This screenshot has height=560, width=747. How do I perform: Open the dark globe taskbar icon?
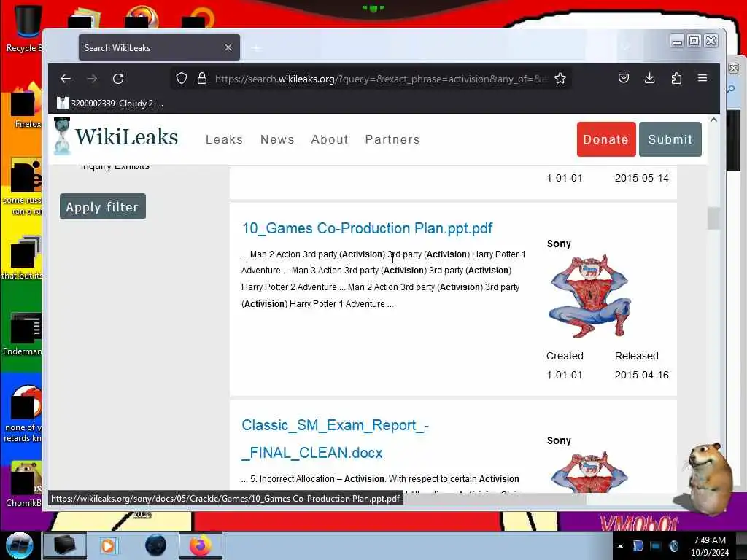(x=155, y=545)
